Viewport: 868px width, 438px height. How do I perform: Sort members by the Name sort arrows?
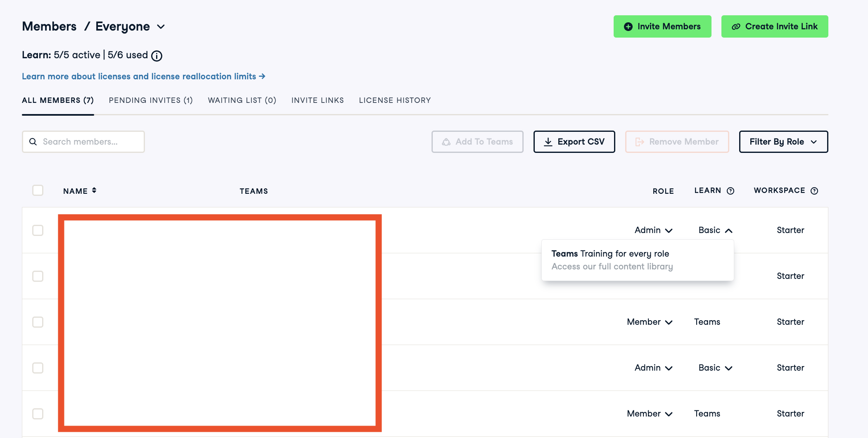(x=94, y=190)
